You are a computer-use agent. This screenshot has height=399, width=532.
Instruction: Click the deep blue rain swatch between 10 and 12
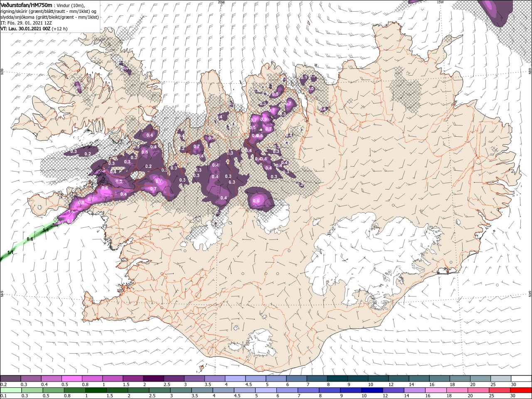tap(371, 390)
